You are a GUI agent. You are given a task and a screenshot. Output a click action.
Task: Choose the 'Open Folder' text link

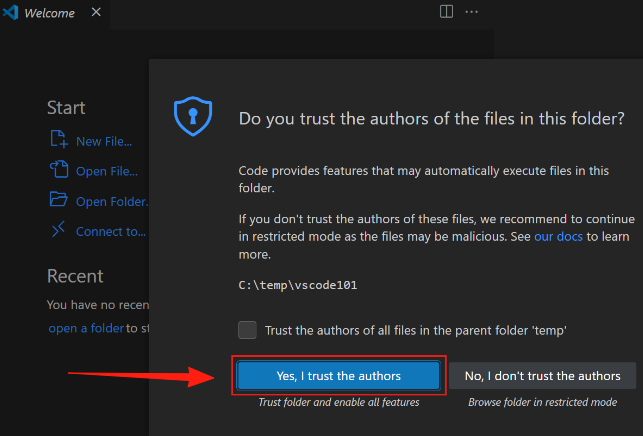pos(112,202)
